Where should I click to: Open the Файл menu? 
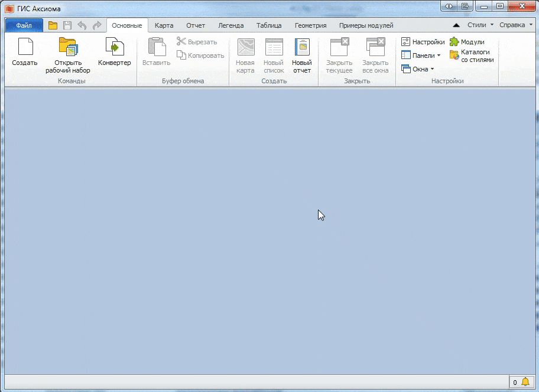23,25
